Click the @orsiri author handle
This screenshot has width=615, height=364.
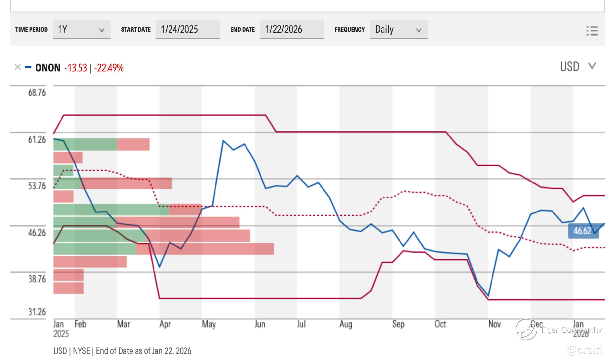point(585,350)
